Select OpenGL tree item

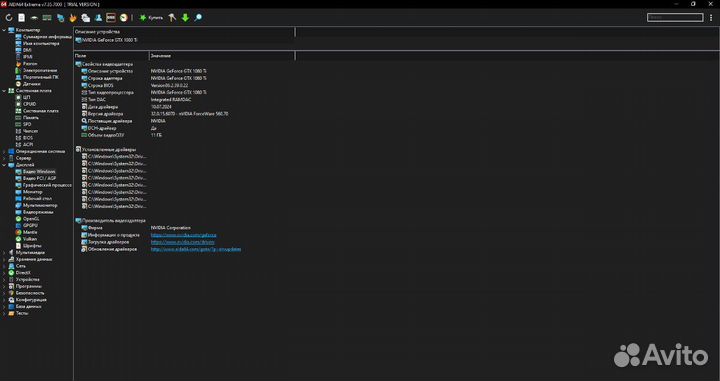tap(28, 219)
